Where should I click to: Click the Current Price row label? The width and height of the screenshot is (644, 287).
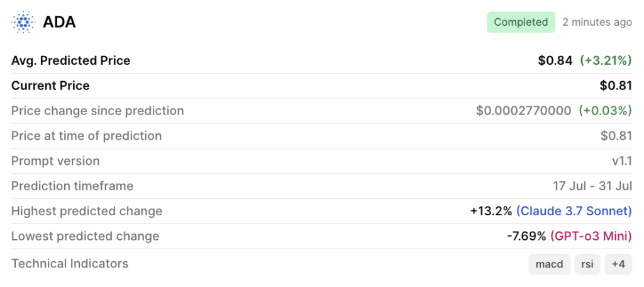[x=50, y=86]
